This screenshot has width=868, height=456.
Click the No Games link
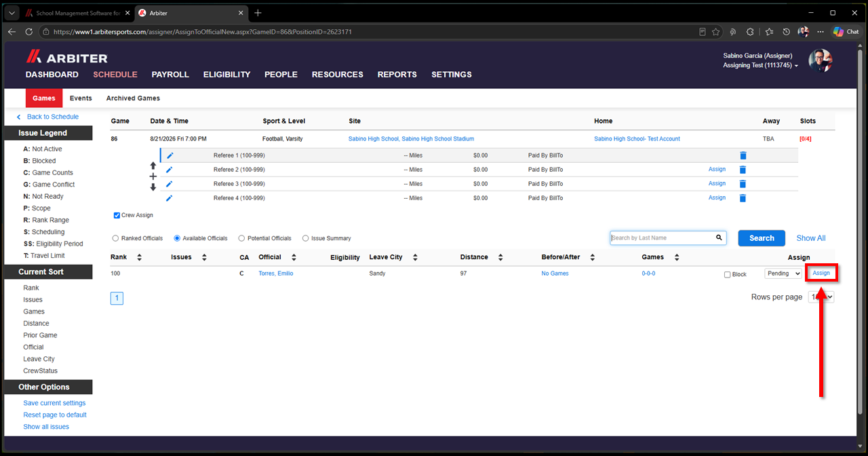point(555,273)
